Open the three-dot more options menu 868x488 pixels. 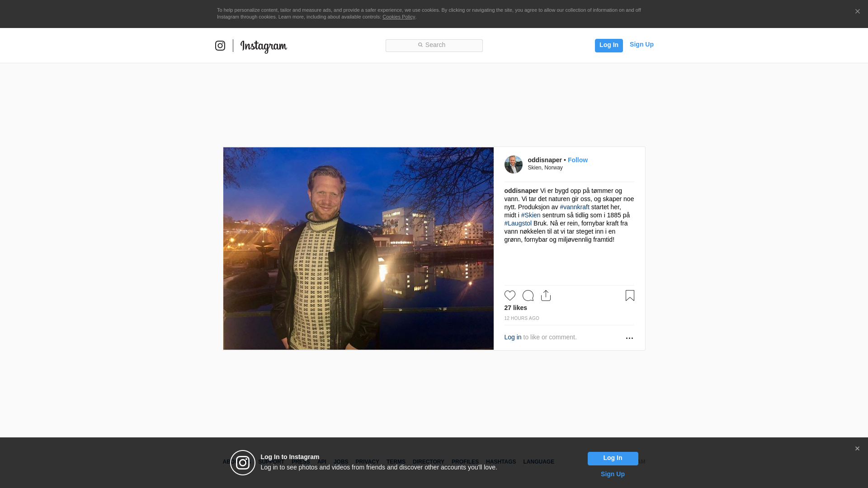tap(629, 338)
